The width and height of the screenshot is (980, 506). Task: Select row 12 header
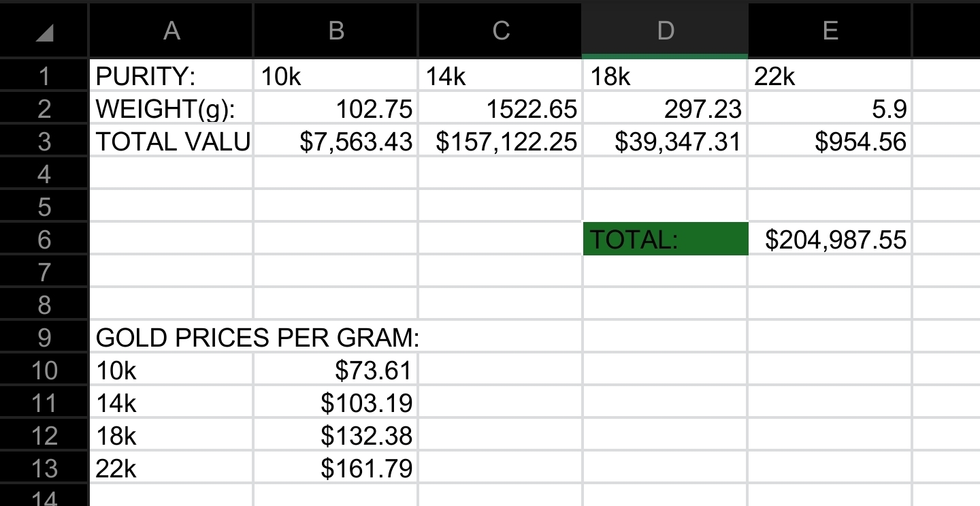coord(44,435)
